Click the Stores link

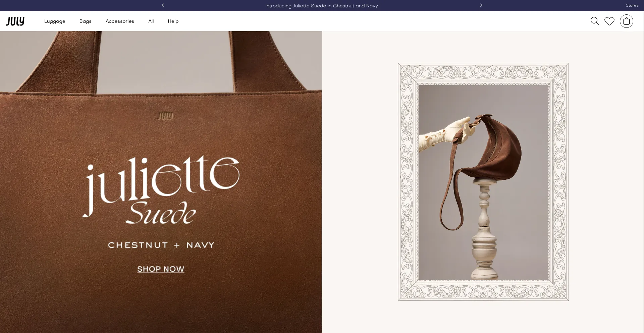[x=632, y=5]
